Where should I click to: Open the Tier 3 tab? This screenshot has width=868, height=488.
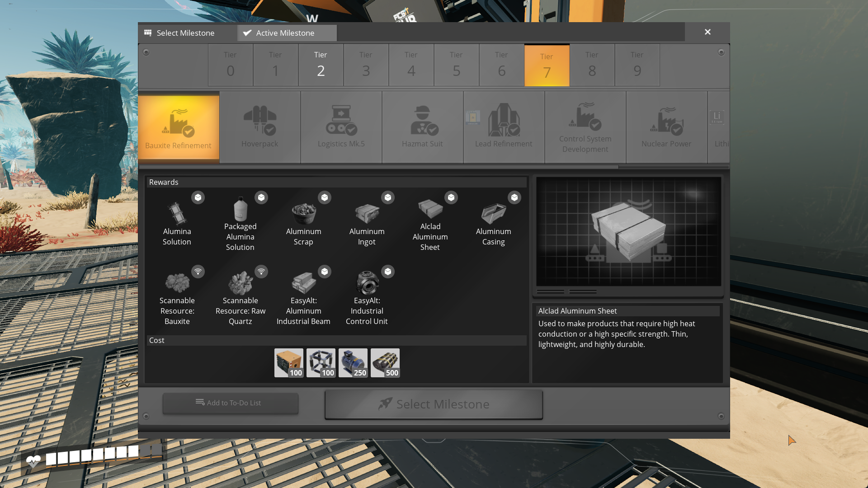pos(366,65)
